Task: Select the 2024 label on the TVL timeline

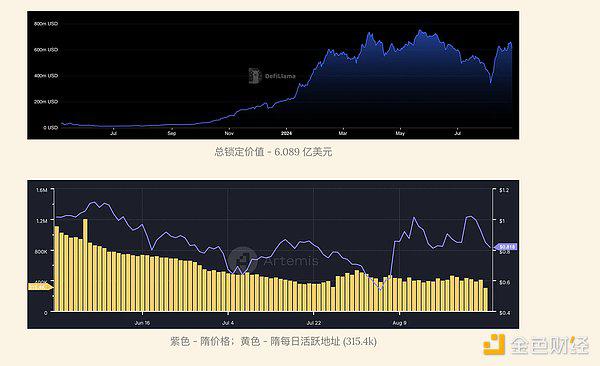Action: 286,133
